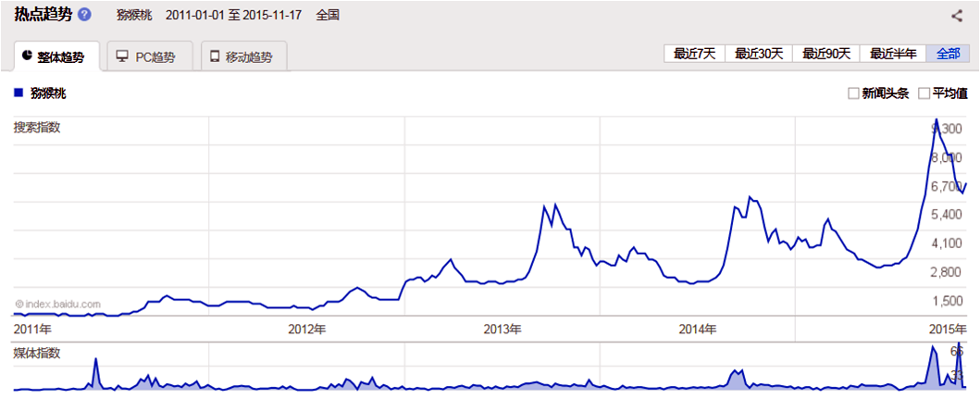Show data for 最近90天
980x399 pixels.
[826, 54]
